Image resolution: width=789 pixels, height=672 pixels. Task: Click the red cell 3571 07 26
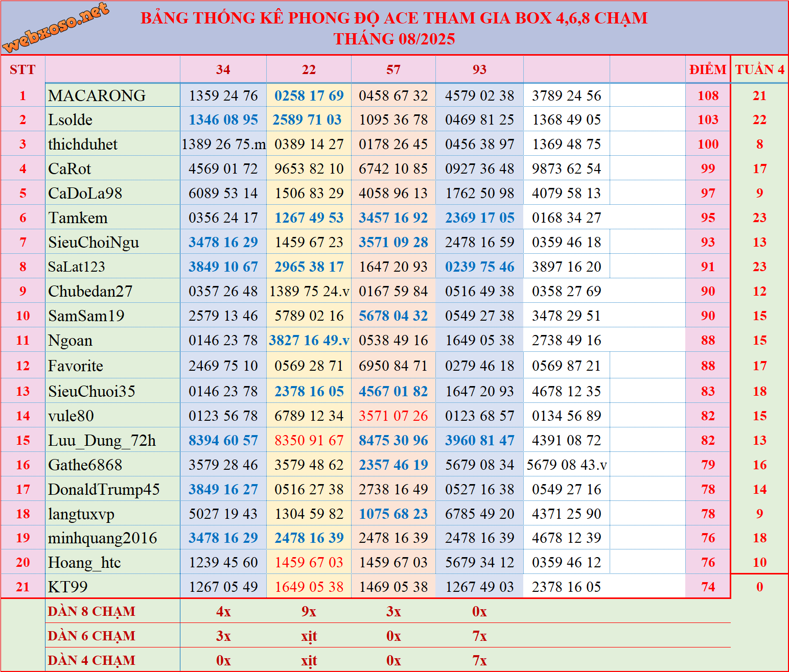[x=393, y=416]
